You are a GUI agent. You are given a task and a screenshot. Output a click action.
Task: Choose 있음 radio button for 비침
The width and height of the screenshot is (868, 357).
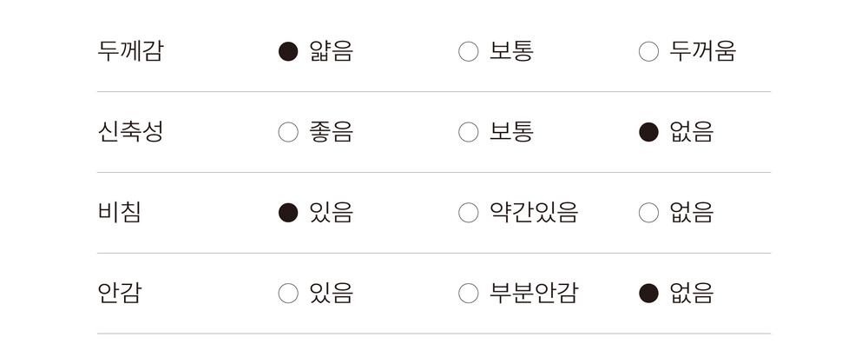288,213
